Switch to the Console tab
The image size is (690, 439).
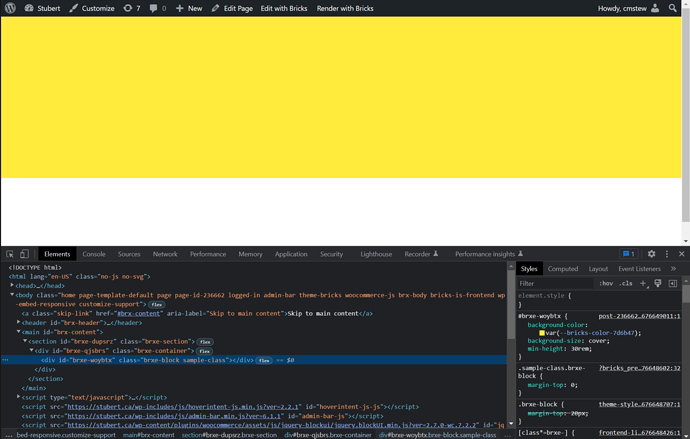[x=94, y=254]
